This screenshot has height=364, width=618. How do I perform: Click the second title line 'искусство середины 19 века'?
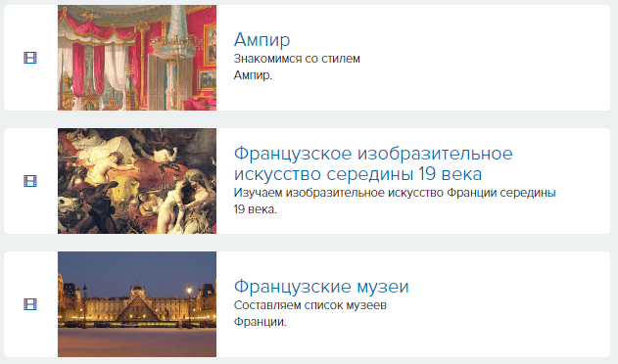tap(357, 174)
